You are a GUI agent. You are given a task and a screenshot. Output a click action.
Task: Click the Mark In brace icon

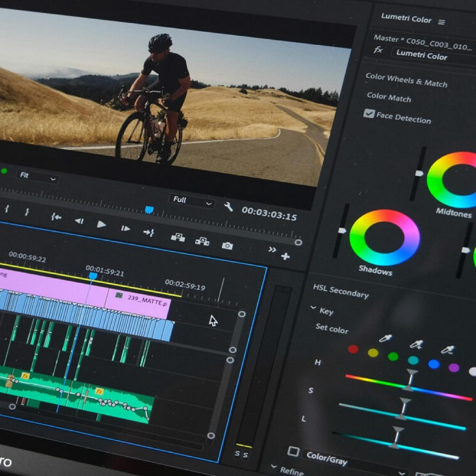[7, 209]
